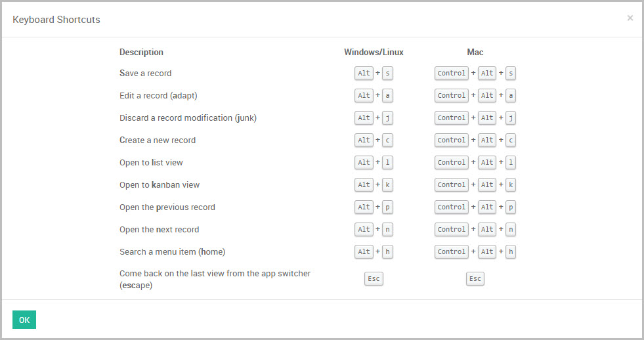Click the Keyboard Shortcuts dialog title
The image size is (644, 340).
56,20
